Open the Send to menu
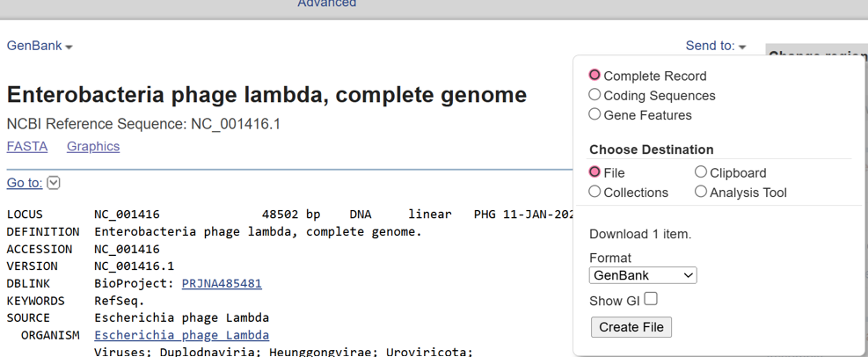Image resolution: width=868 pixels, height=357 pixels. [x=715, y=46]
